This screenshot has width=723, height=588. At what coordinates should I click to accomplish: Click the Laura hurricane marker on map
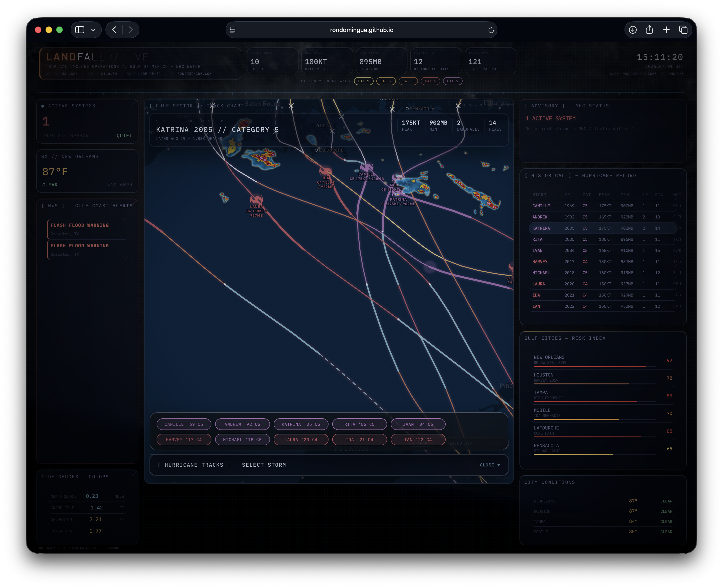pyautogui.click(x=256, y=199)
